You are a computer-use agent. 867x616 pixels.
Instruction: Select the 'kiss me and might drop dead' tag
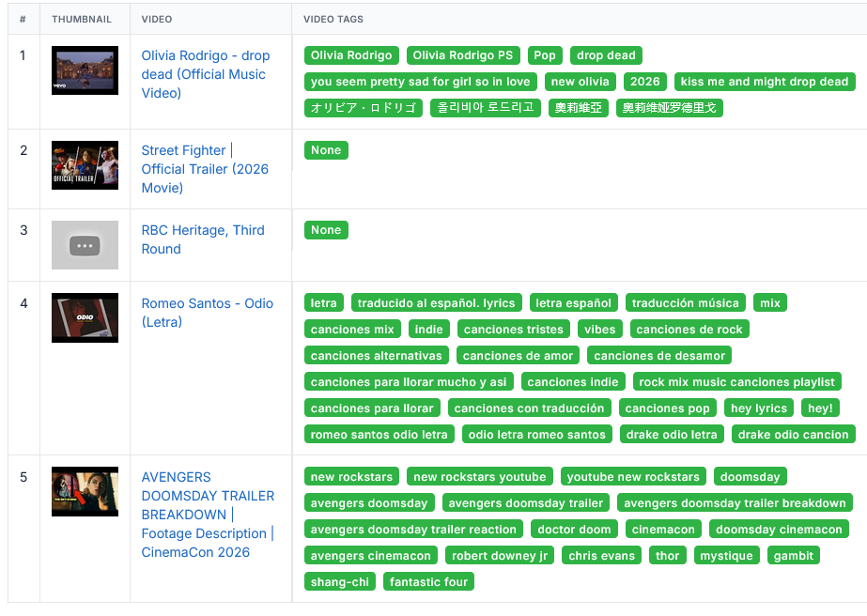pyautogui.click(x=764, y=82)
